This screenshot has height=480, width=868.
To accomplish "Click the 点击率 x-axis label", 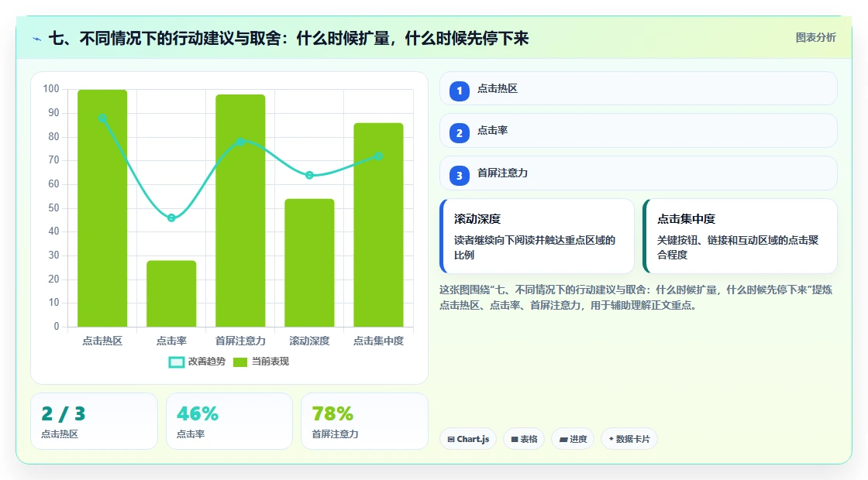I will [x=171, y=341].
